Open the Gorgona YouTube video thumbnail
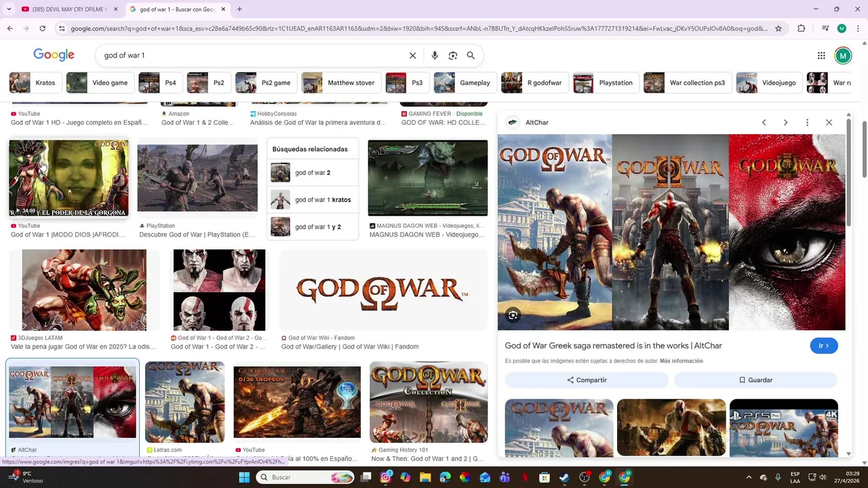868x488 pixels. click(x=68, y=178)
